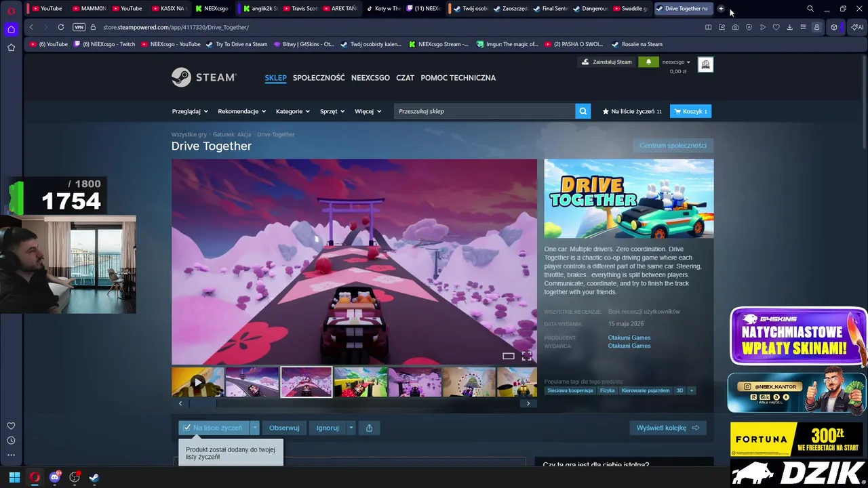Open a new browser tab with plus button

pos(721,9)
